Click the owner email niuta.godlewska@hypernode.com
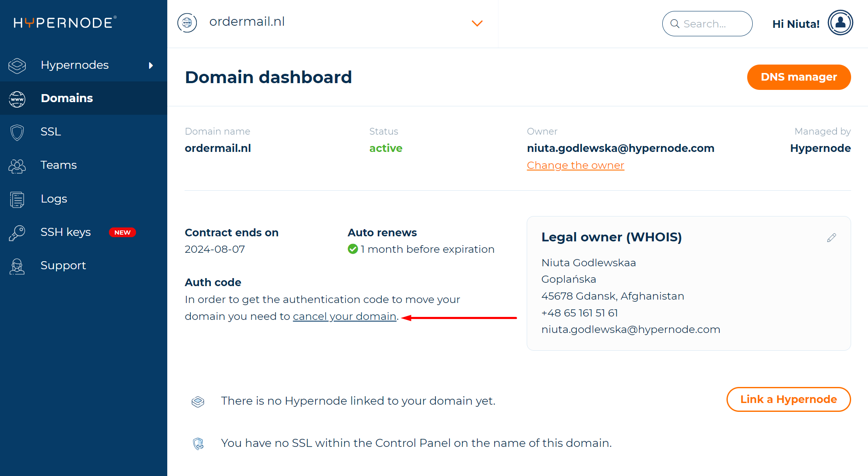Screen dimensions: 868x476 click(620, 148)
